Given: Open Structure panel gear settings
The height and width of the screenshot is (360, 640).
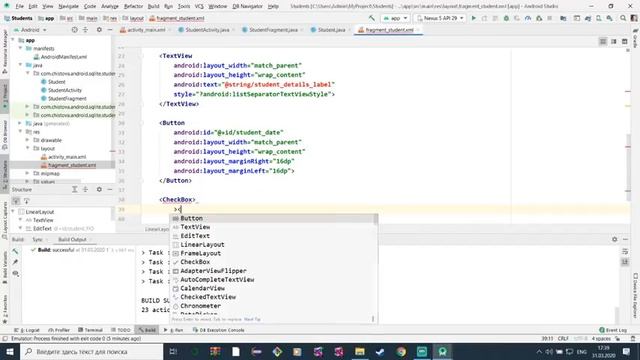Looking at the screenshot, I should (x=99, y=189).
